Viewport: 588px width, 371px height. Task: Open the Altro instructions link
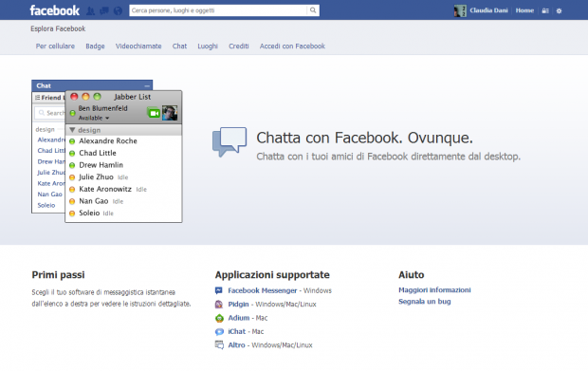[237, 345]
